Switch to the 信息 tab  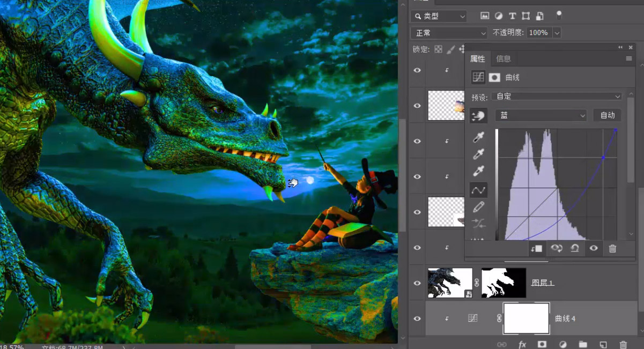(504, 59)
